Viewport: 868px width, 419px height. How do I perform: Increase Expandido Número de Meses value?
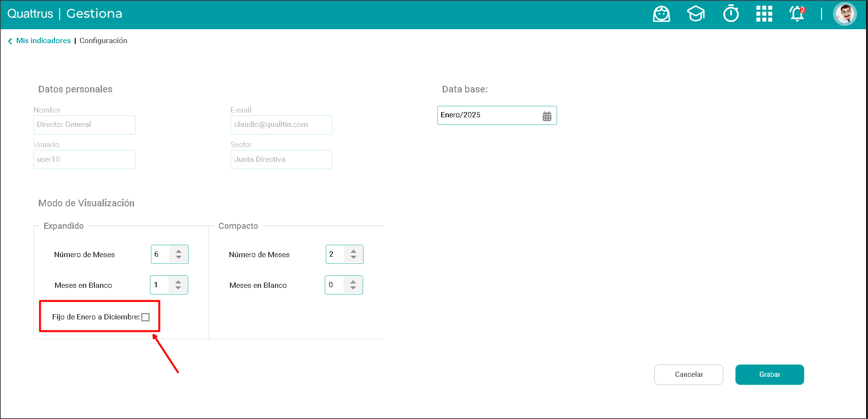[x=179, y=251]
